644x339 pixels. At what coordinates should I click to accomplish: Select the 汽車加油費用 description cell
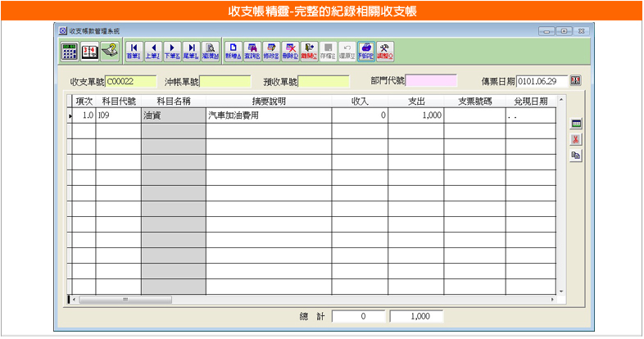(x=268, y=116)
